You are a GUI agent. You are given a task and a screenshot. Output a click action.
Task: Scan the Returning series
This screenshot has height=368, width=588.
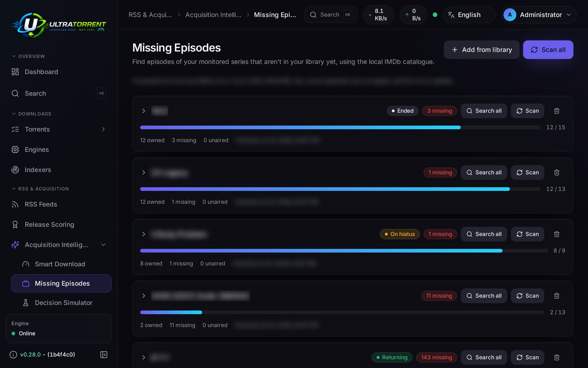pyautogui.click(x=527, y=357)
